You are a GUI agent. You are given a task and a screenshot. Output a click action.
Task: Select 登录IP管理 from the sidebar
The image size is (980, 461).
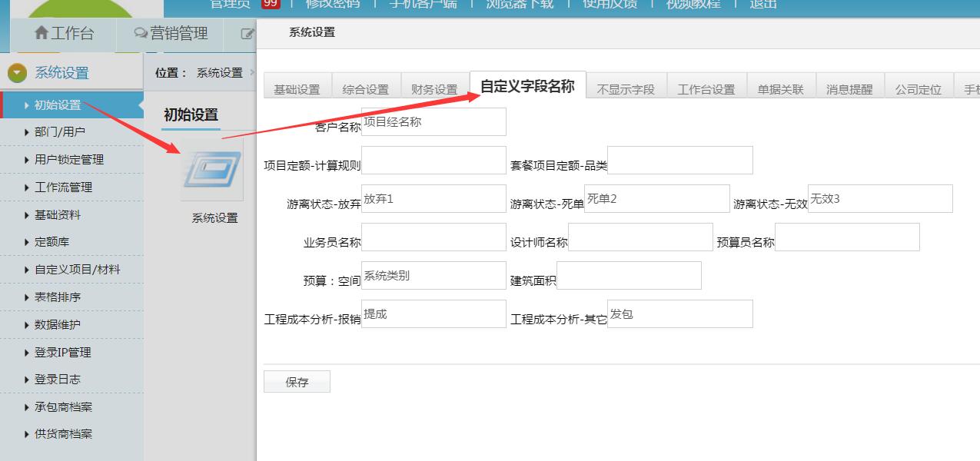[x=62, y=353]
